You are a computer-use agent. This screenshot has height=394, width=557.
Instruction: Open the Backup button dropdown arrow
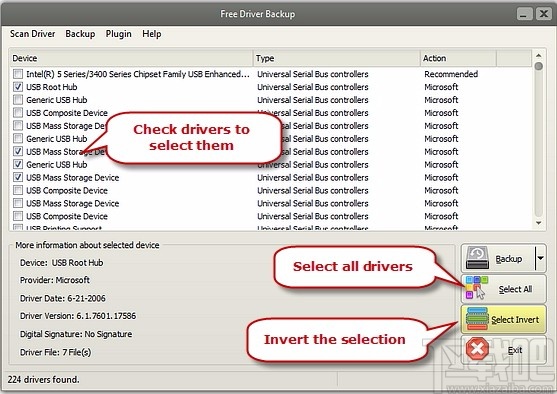point(540,258)
